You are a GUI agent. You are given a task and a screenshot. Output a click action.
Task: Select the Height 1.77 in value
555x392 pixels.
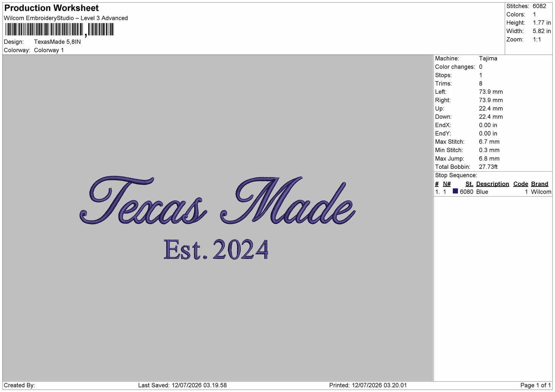click(x=542, y=23)
